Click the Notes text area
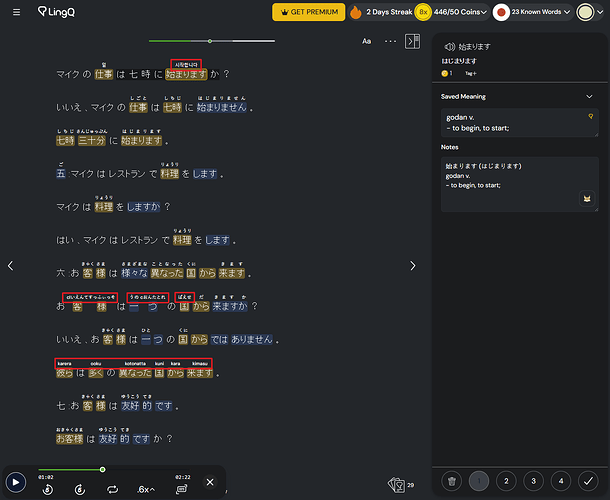Screen dimensions: 610x500 519,184
